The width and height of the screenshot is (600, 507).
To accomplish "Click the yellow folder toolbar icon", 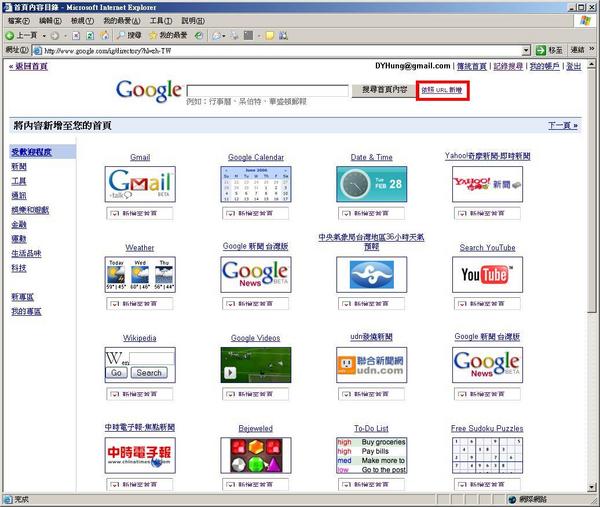I will pyautogui.click(x=270, y=36).
